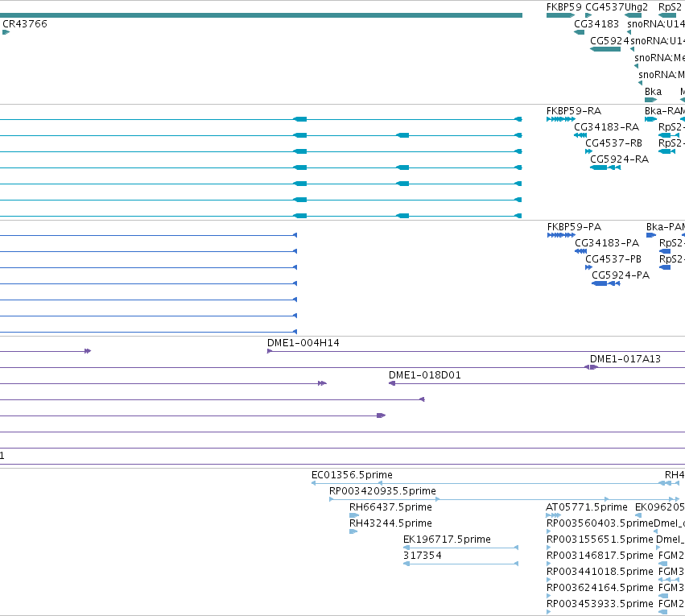Viewport: 685px width, 616px height.
Task: Click the CG5924 gene glyph bar
Action: (x=605, y=49)
